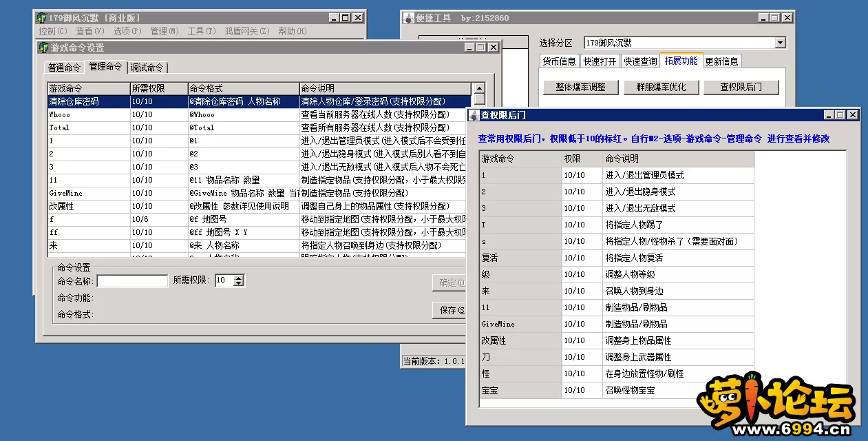Click the 召唤怪物宝宝 row
Image resolution: width=868 pixels, height=441 pixels.
(x=617, y=390)
